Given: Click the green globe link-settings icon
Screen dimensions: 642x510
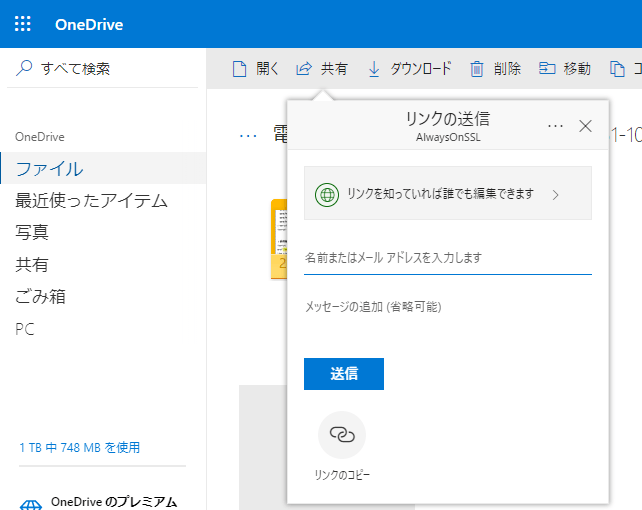Looking at the screenshot, I should click(x=327, y=194).
